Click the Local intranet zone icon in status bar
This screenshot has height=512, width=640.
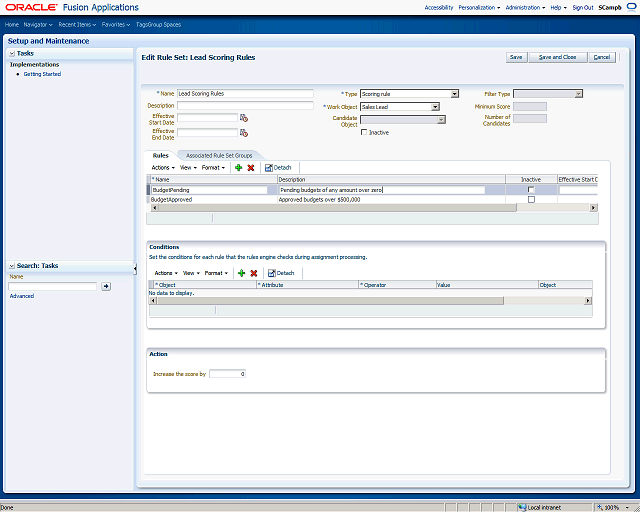(x=522, y=507)
